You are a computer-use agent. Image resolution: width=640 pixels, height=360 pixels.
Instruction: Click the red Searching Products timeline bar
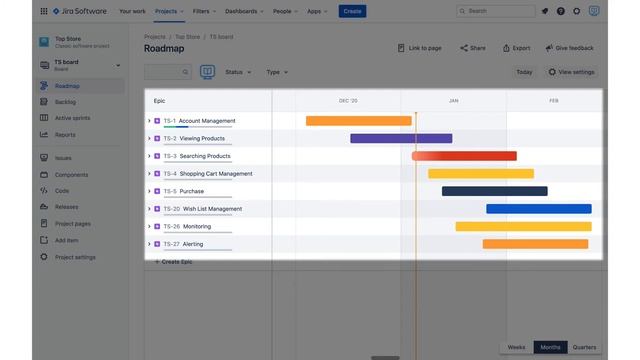coord(464,156)
